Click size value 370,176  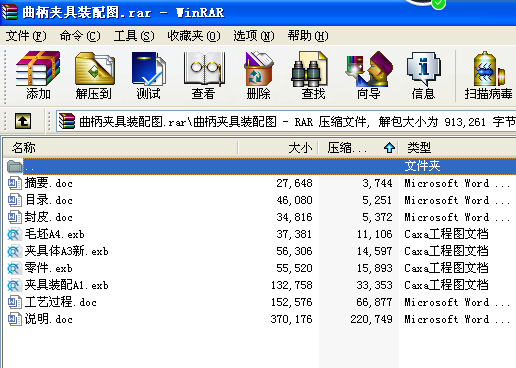click(x=292, y=319)
